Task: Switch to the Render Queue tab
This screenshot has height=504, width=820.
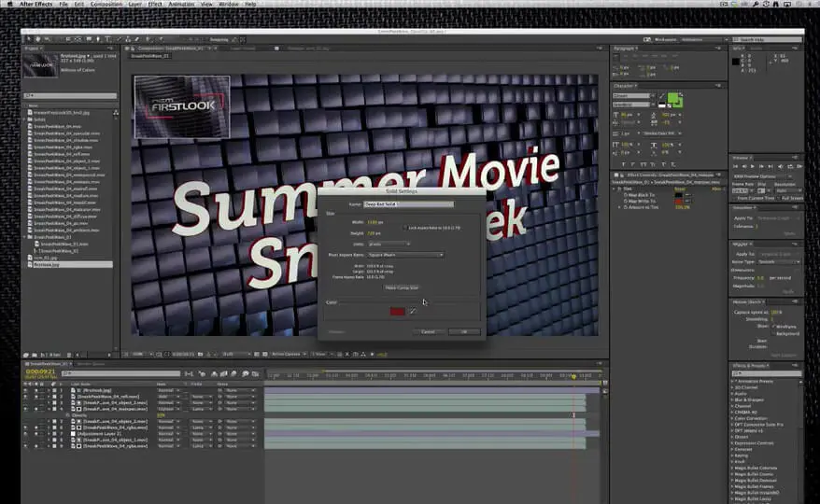Action: tap(91, 364)
